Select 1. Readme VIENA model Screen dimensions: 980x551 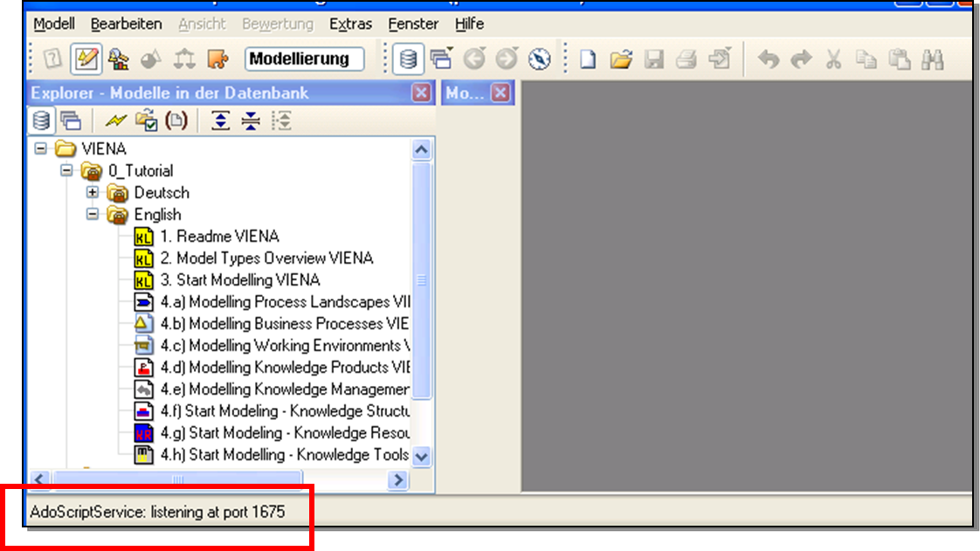click(219, 236)
